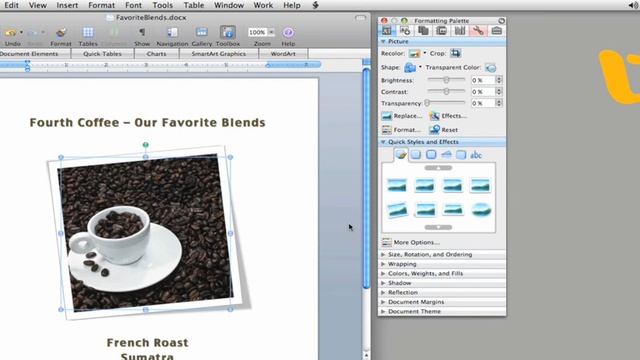Open the Navigation pane icon
Viewport: 640px width, 360px height.
172,32
